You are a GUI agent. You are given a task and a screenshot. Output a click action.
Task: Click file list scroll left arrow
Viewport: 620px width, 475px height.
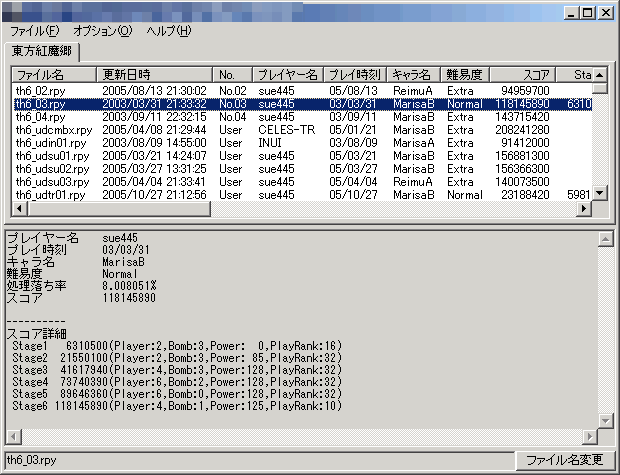pyautogui.click(x=19, y=208)
